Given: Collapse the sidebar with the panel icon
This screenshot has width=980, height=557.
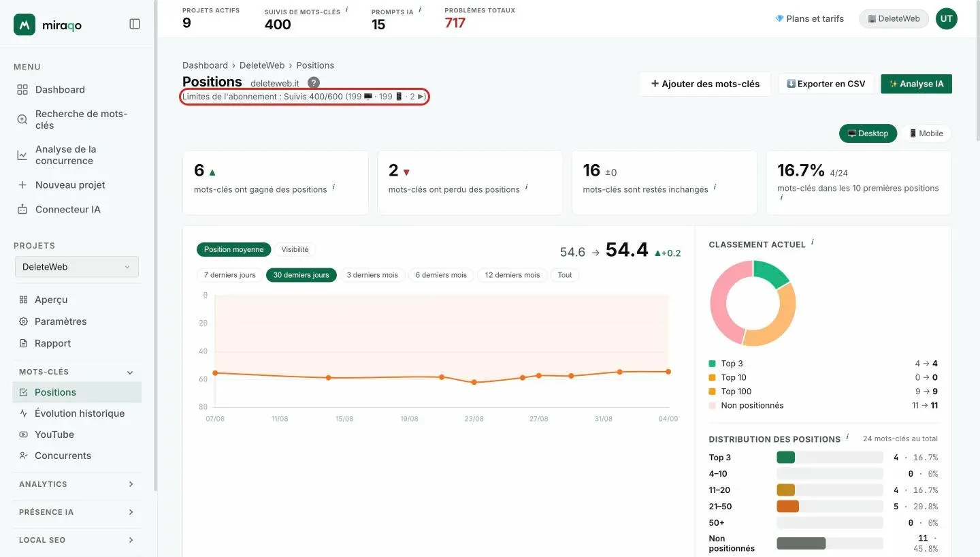Looking at the screenshot, I should (135, 24).
